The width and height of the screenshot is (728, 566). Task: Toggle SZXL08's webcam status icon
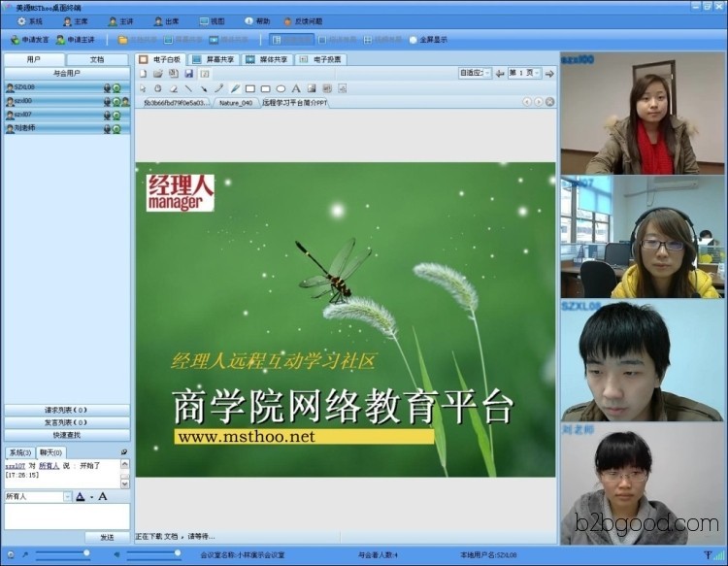117,87
